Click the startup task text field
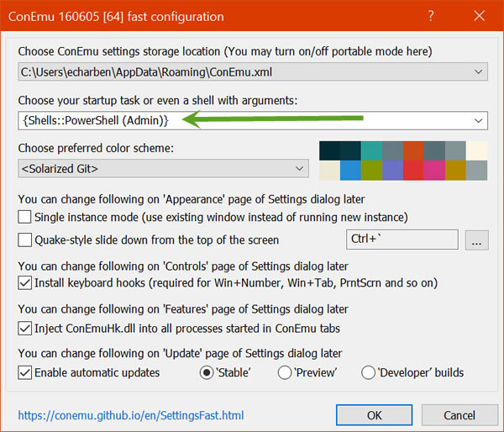The height and width of the screenshot is (432, 504). [253, 121]
